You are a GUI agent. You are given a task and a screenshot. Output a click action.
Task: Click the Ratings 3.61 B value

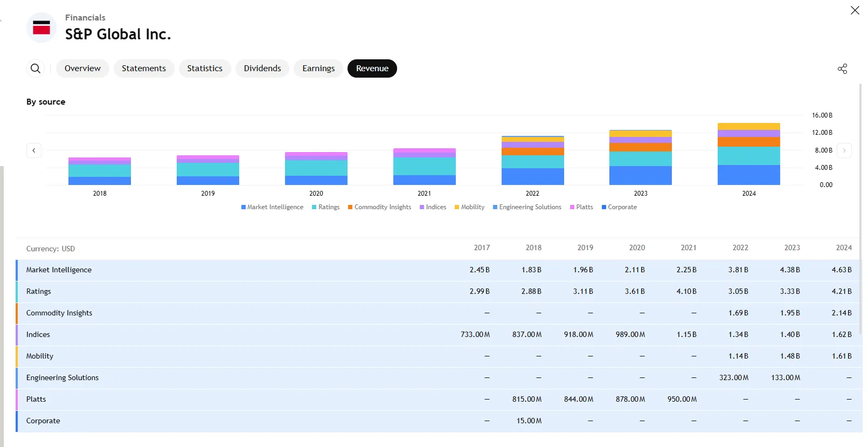pos(635,292)
